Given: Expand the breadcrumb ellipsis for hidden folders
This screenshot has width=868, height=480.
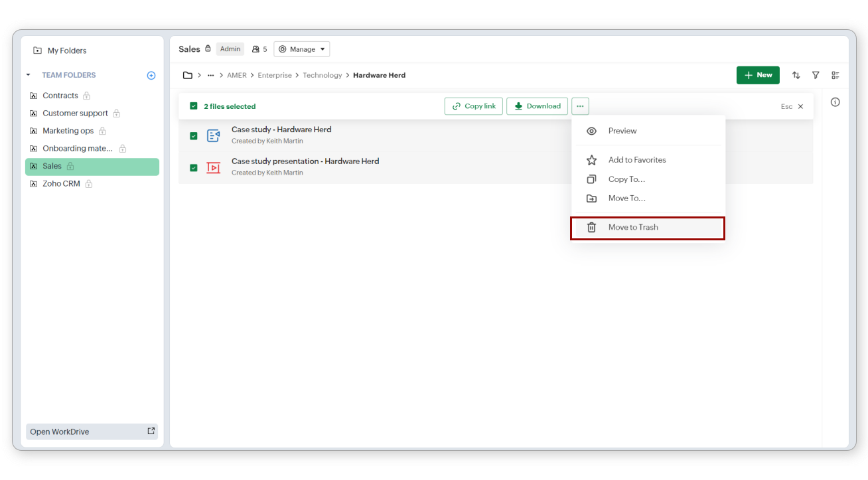Looking at the screenshot, I should 211,76.
